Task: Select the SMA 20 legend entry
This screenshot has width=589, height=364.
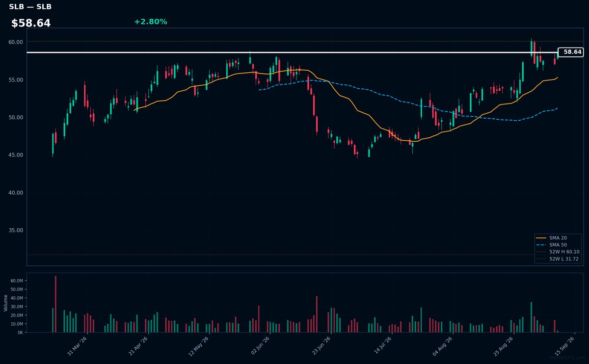Action: 559,237
